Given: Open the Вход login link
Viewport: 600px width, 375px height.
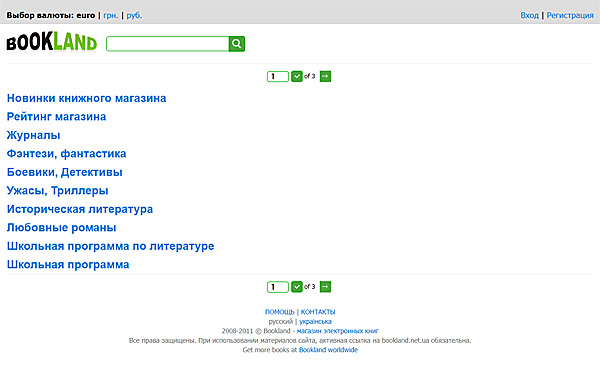Looking at the screenshot, I should point(530,15).
